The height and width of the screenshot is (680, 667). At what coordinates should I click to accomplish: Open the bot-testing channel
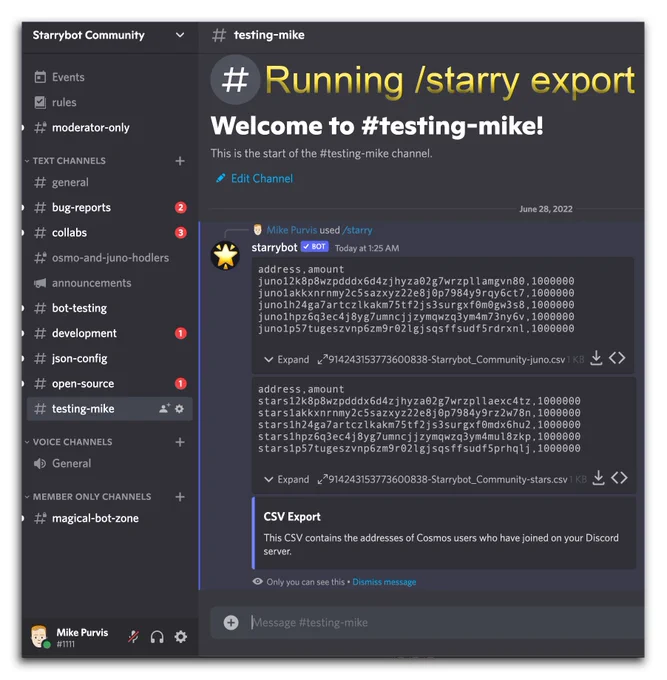pyautogui.click(x=71, y=308)
